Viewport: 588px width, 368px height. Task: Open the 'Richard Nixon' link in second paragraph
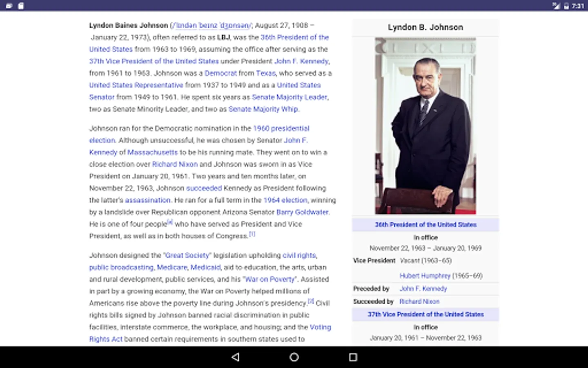pos(175,164)
